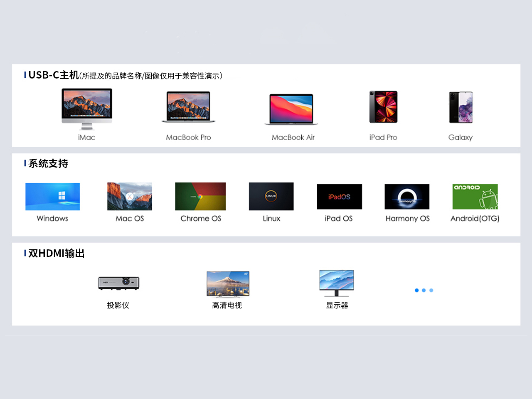Click the USB-C主机 section heading
The image size is (532, 399).
[53, 75]
